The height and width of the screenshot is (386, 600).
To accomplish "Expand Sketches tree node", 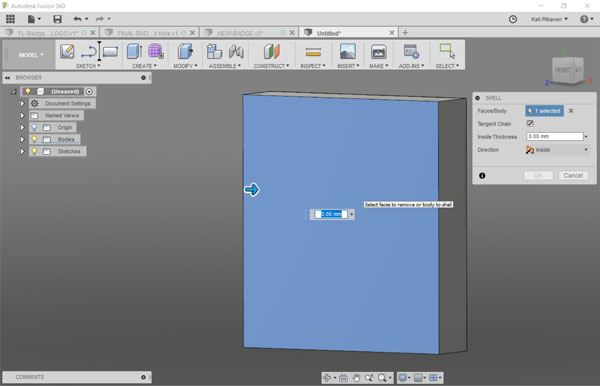I will tap(22, 151).
